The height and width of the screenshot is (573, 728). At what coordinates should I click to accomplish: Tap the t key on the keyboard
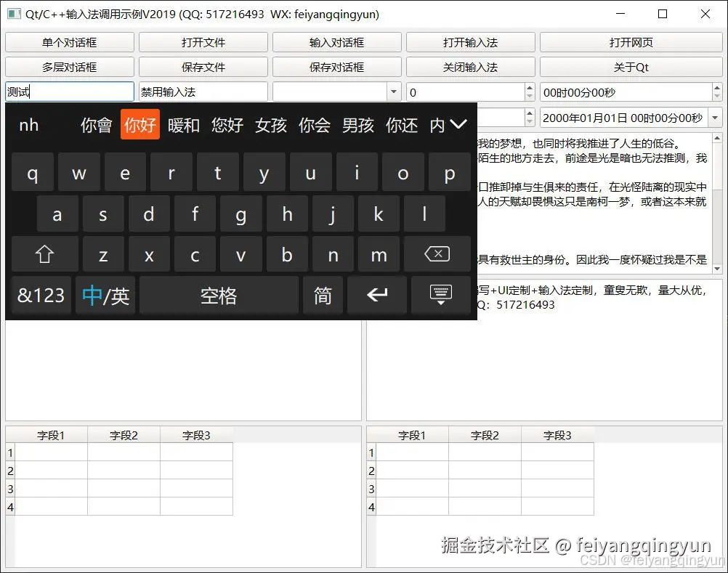(x=218, y=173)
